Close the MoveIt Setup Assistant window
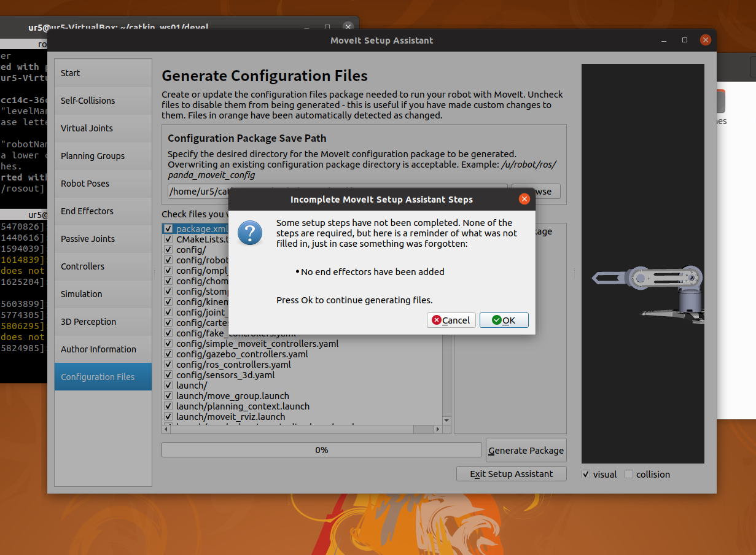Screen dimensions: 756x555 pos(706,41)
